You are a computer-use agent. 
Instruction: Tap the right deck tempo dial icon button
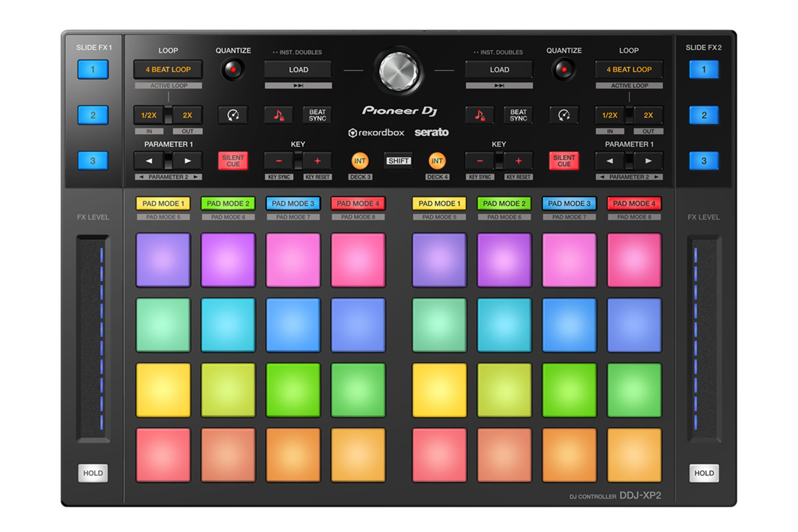564,115
